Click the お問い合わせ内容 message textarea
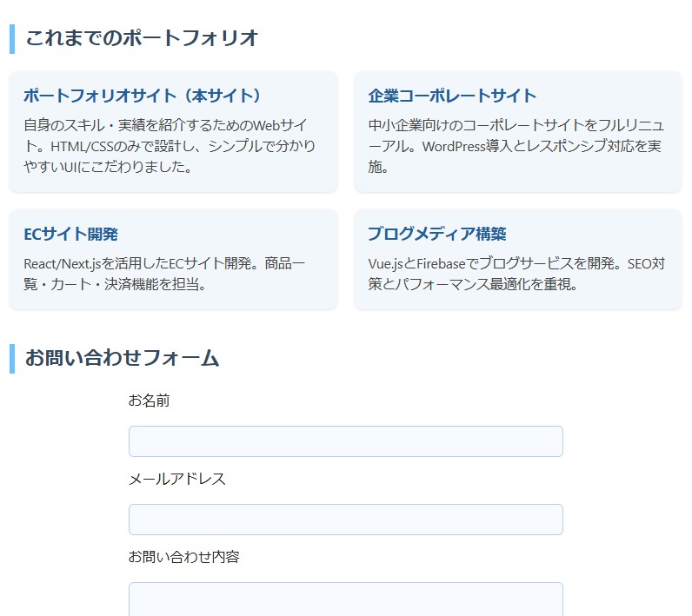692x616 pixels. (x=345, y=599)
